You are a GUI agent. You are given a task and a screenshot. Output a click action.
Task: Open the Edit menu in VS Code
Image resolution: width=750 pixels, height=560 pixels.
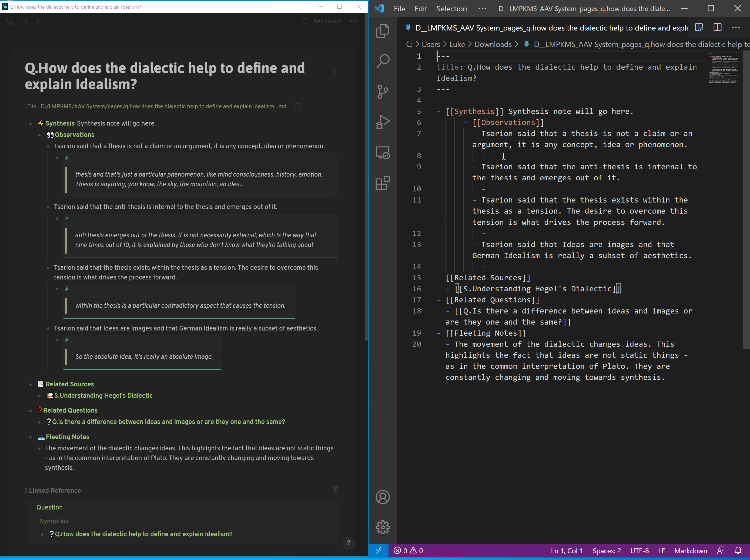421,9
